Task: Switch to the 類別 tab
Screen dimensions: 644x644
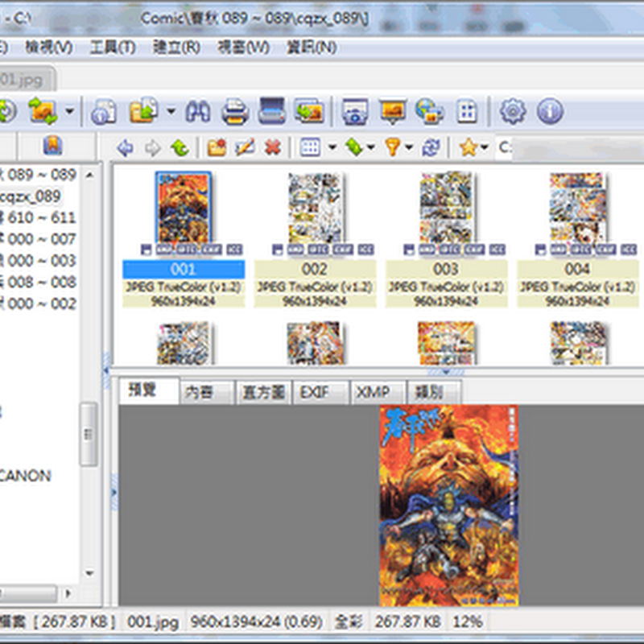Action: pos(434,392)
